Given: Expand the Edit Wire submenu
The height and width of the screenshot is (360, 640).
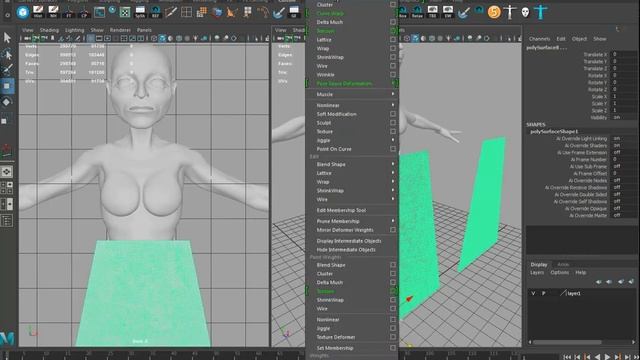Looking at the screenshot, I should point(352,200).
